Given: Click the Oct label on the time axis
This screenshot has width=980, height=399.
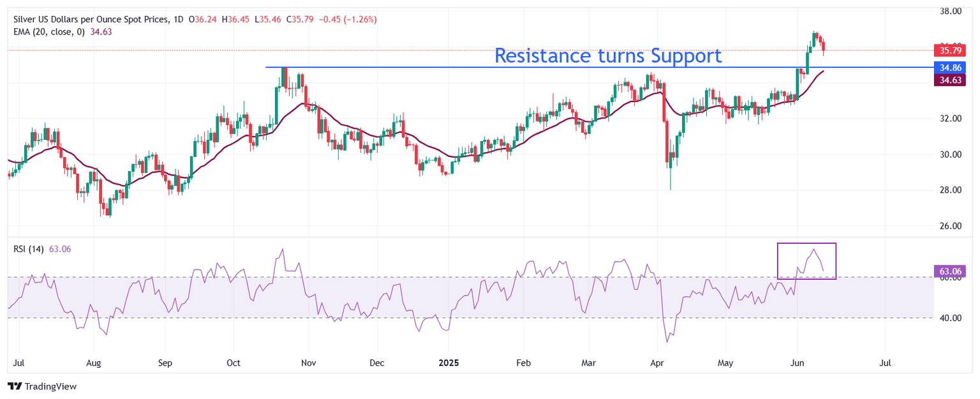Looking at the screenshot, I should coord(234,363).
